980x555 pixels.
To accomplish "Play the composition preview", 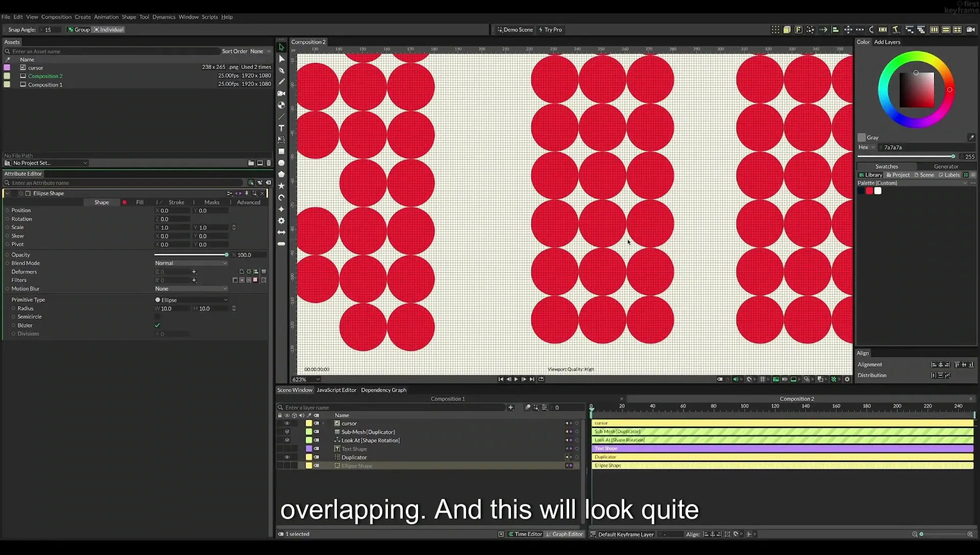I will (x=516, y=379).
